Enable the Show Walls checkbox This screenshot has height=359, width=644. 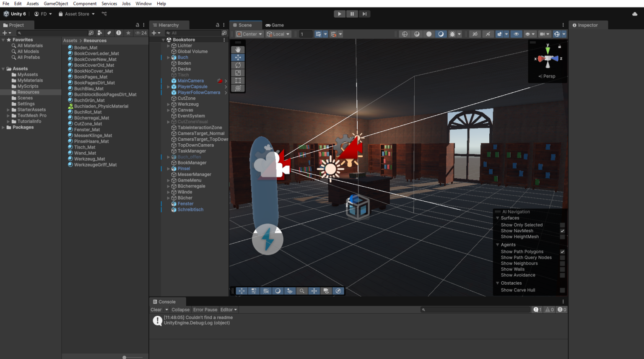[x=562, y=269]
